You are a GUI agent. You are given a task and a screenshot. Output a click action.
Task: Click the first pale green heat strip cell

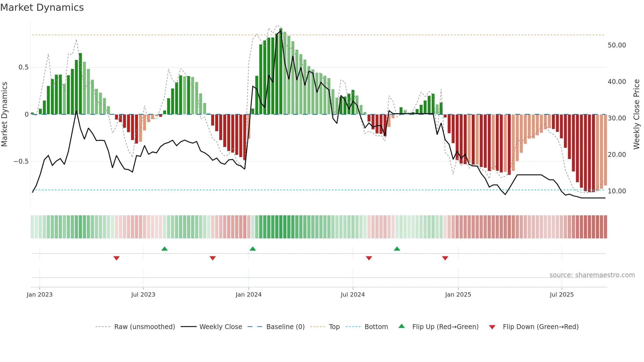[32, 227]
